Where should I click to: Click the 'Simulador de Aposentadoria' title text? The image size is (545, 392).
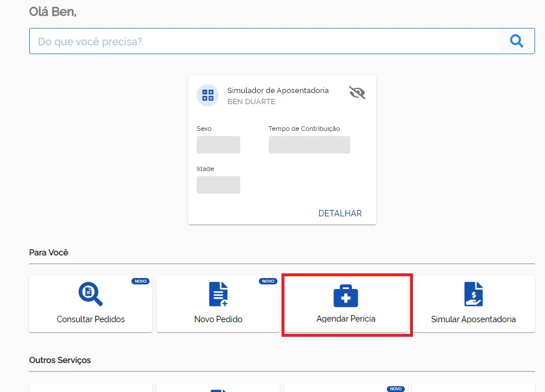tap(277, 90)
